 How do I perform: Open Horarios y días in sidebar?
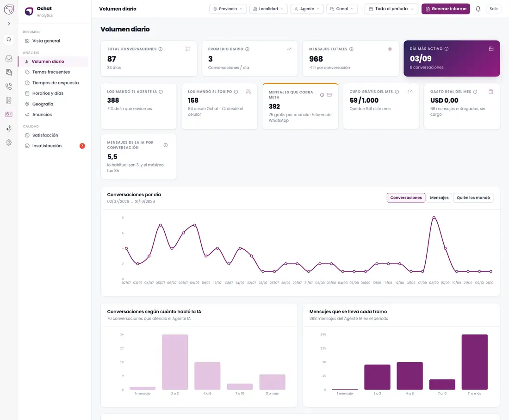click(53, 93)
